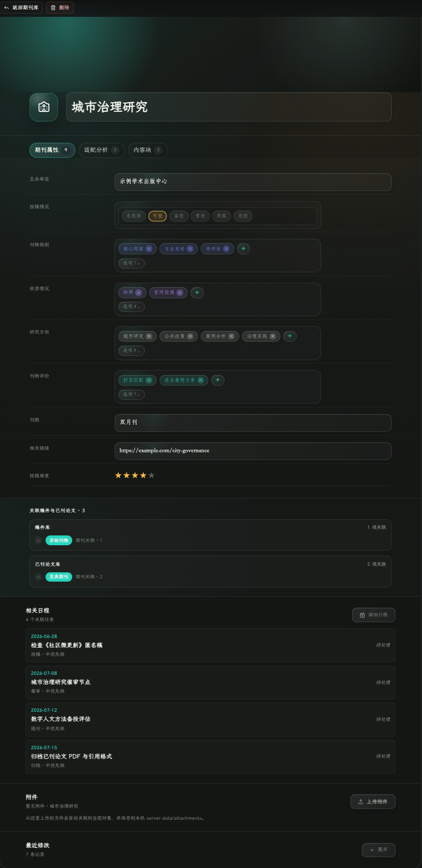
Task: Select the 可投 submission status option
Action: pos(157,216)
